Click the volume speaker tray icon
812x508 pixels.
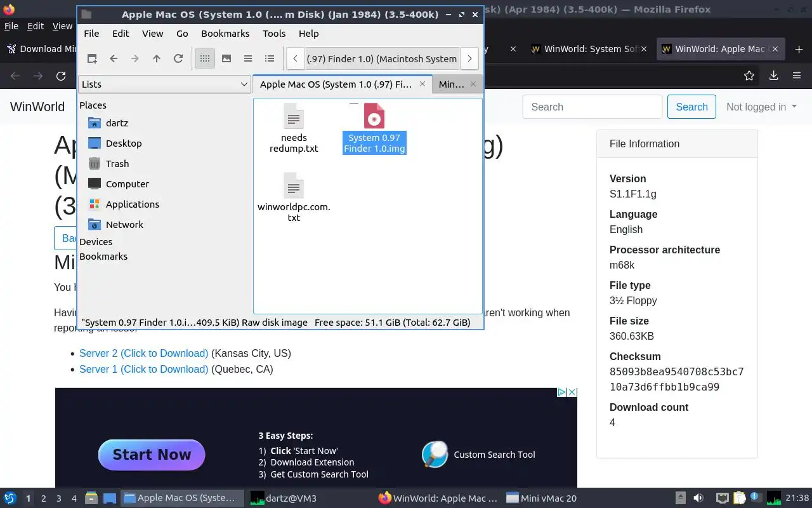pos(698,498)
